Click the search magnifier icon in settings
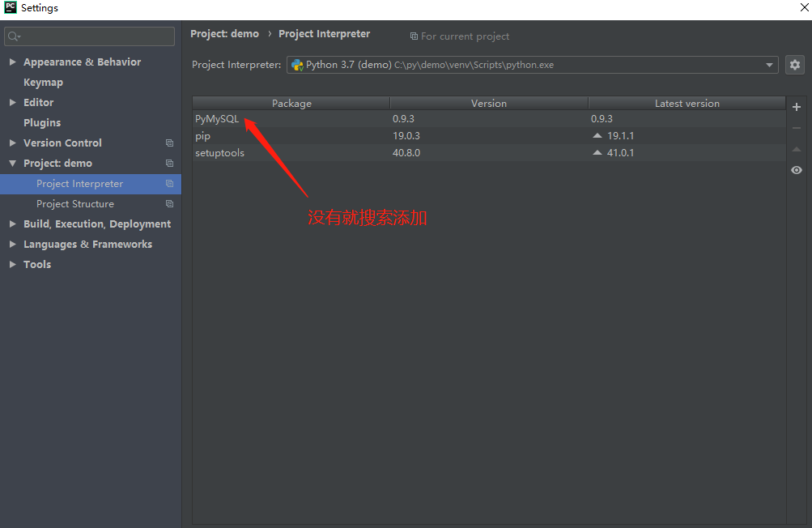Image resolution: width=812 pixels, height=528 pixels. coord(14,36)
